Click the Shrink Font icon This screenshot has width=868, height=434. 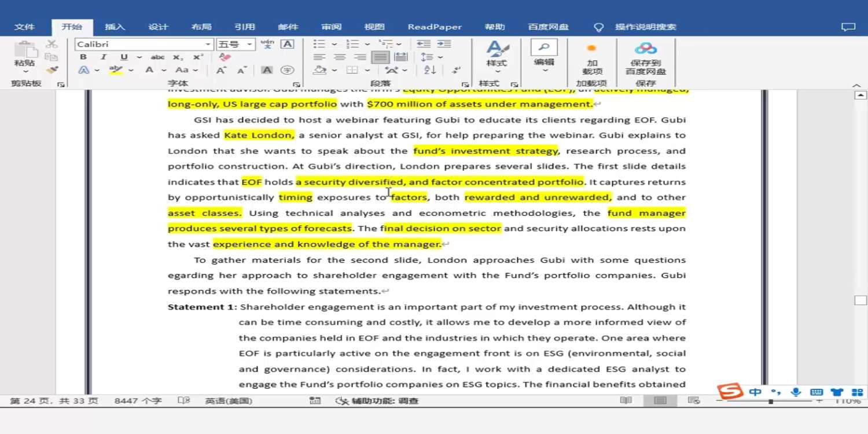pos(242,70)
